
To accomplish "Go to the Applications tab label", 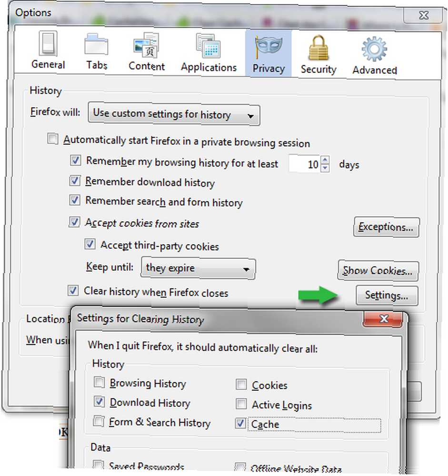I will [209, 67].
